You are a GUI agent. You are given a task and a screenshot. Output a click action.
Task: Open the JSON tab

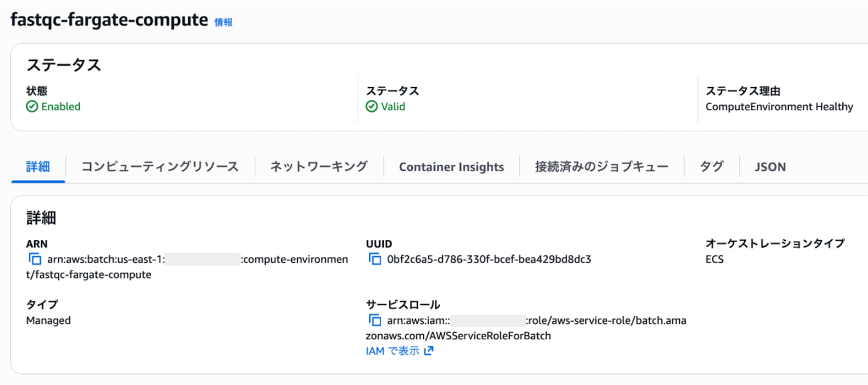pyautogui.click(x=770, y=167)
